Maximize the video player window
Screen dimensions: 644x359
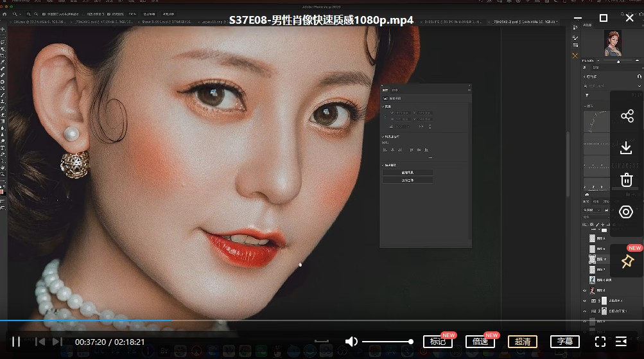coord(604,18)
